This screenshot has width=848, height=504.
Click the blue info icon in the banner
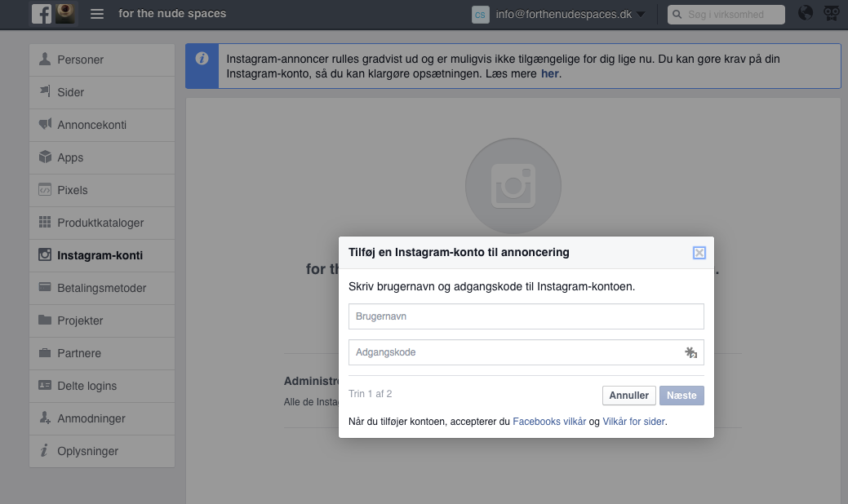(x=202, y=59)
